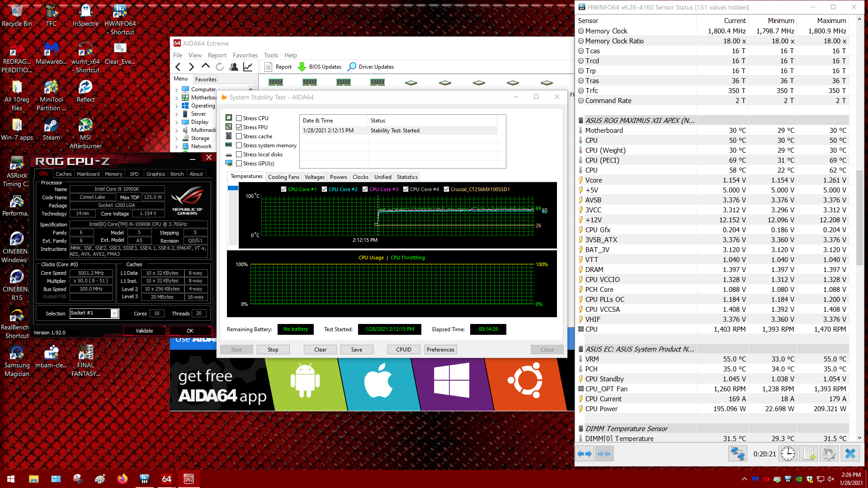Enable Stress local disks checkbox
Screen dimensions: 868x488
[239, 155]
